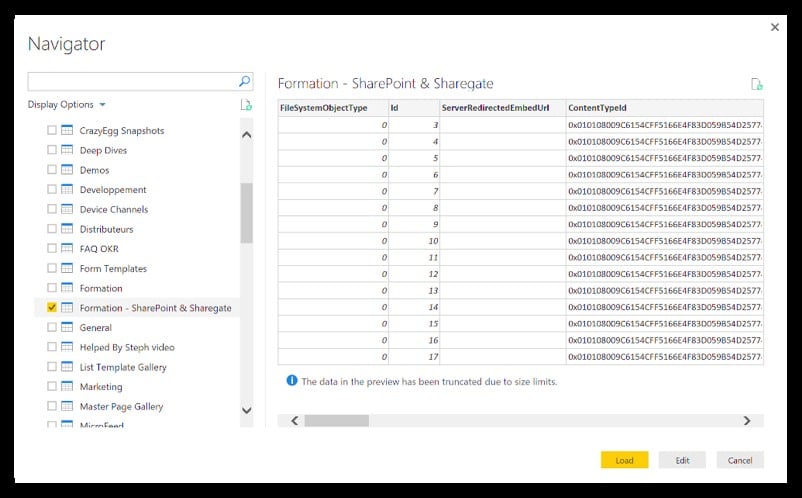Click the search magnifier icon
This screenshot has height=498, width=802.
coord(244,81)
